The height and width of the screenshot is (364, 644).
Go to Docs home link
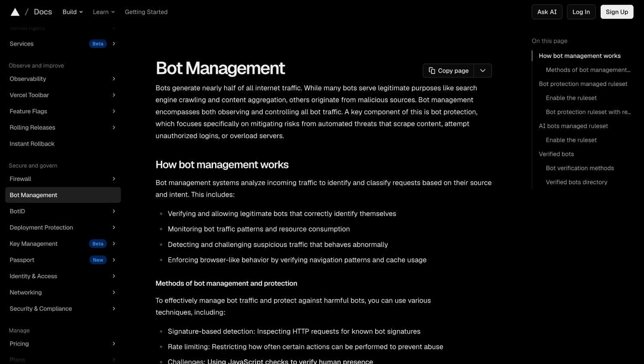click(43, 12)
